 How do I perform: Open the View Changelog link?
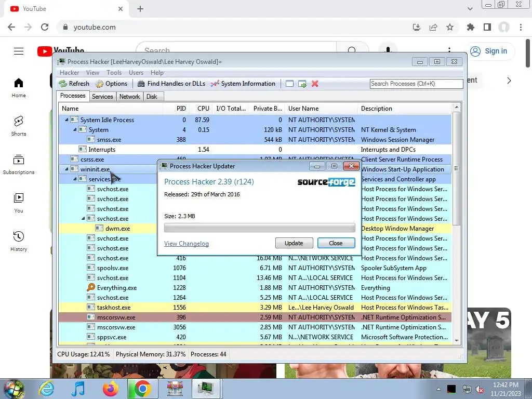point(187,244)
